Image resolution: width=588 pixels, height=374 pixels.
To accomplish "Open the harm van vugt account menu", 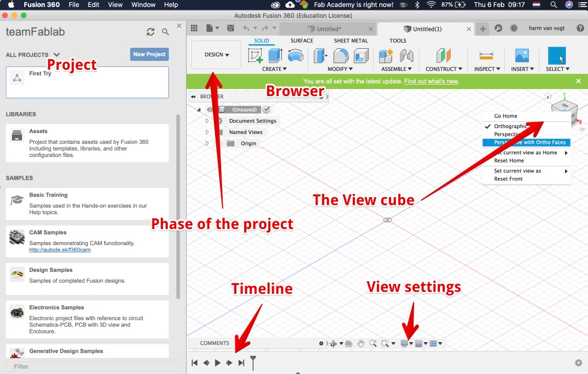I will pos(546,28).
